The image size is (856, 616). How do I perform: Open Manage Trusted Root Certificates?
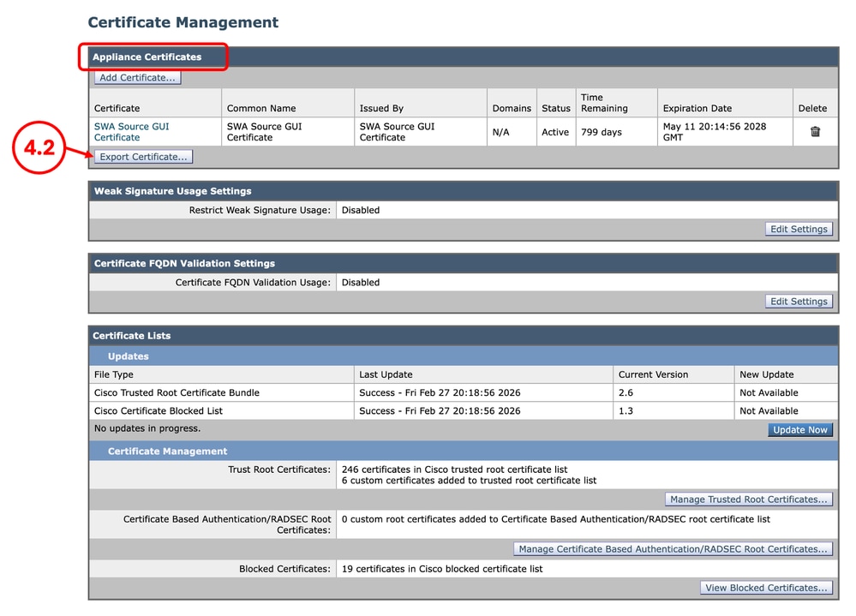pos(749,499)
